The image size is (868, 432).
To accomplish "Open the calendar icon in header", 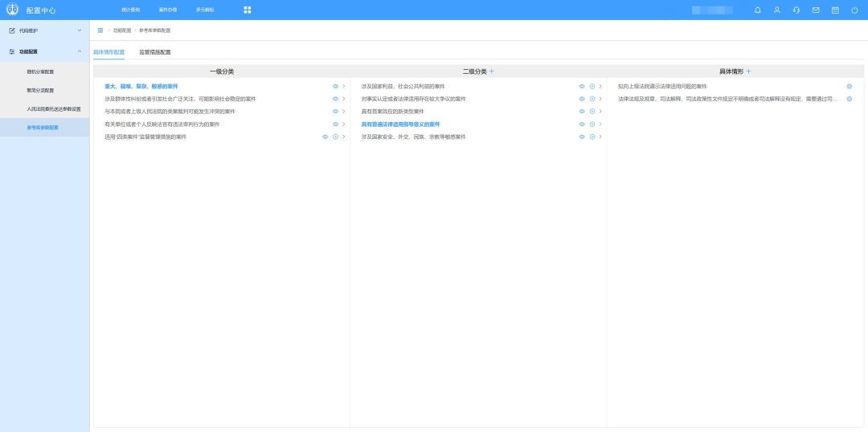I will pos(835,10).
